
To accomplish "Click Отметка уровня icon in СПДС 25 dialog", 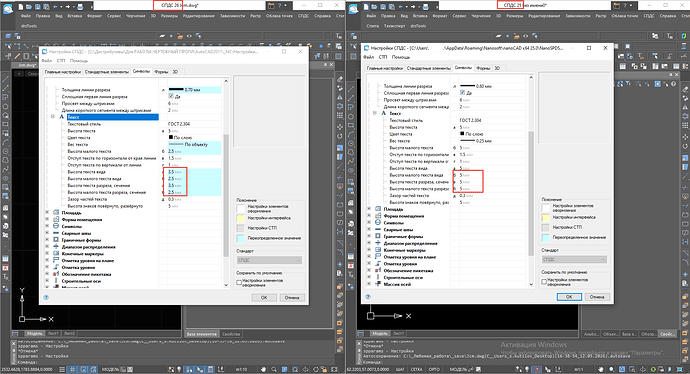I will (378, 264).
